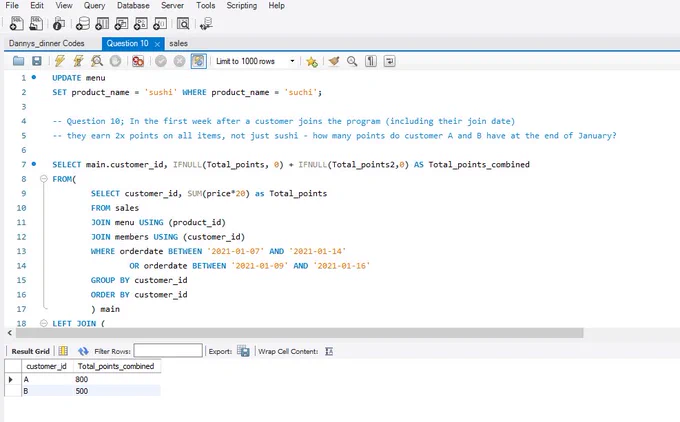Create a new view
The width and height of the screenshot is (680, 422).
121,23
